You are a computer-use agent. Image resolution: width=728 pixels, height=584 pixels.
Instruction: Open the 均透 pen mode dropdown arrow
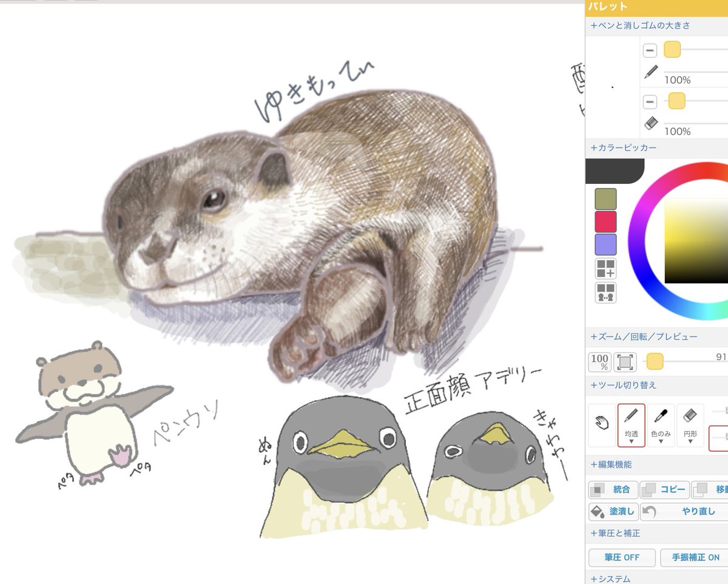(x=631, y=442)
